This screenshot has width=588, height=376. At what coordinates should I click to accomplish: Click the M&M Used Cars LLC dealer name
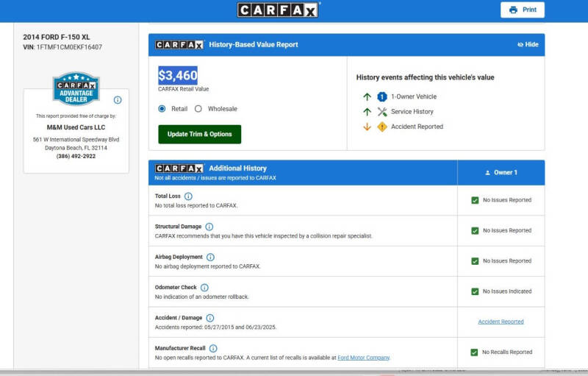tap(76, 127)
